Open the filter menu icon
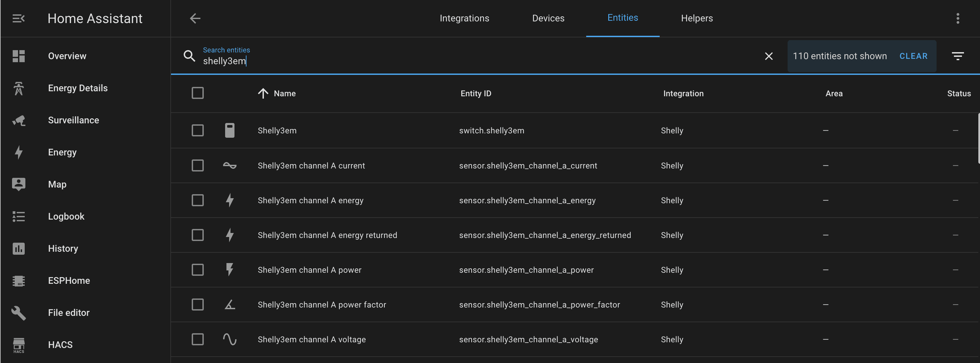The width and height of the screenshot is (980, 363). [958, 56]
